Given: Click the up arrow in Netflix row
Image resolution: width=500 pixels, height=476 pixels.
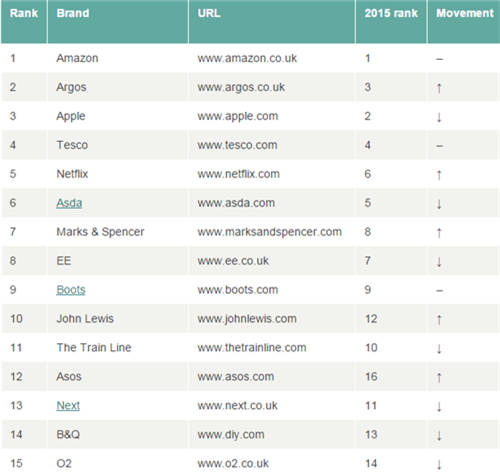Looking at the screenshot, I should (x=439, y=175).
